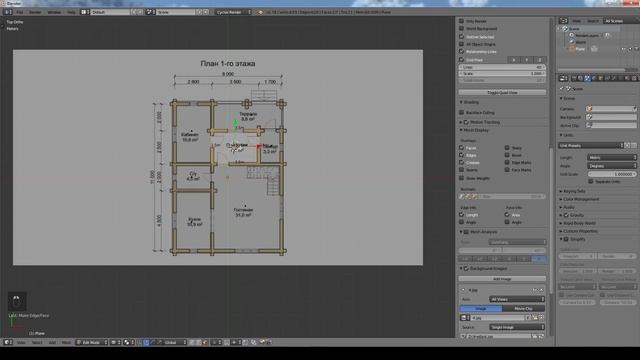This screenshot has height=360, width=640.
Task: Toggle Only Render checkbox
Action: [462, 21]
